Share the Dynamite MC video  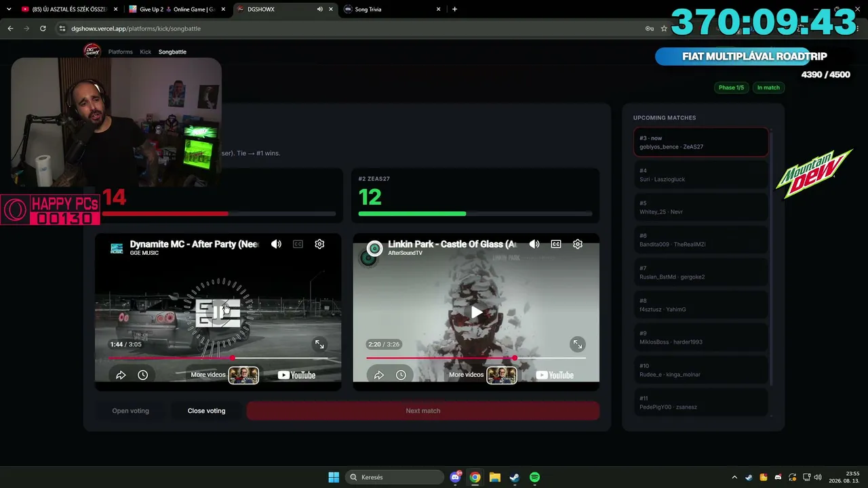pos(121,375)
